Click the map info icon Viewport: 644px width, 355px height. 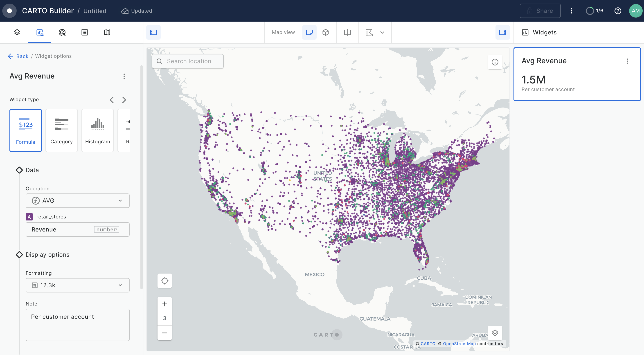[x=495, y=62]
